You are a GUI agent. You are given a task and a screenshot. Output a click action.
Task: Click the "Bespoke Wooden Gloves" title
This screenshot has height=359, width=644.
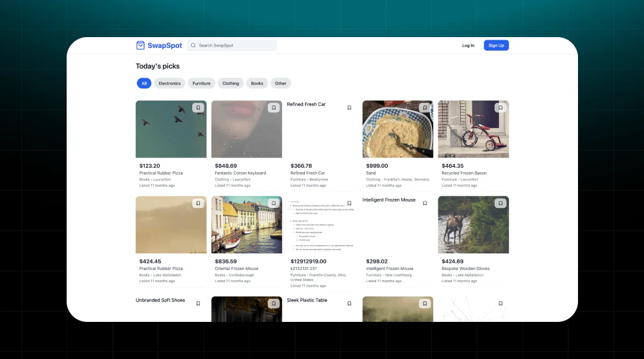coord(465,269)
